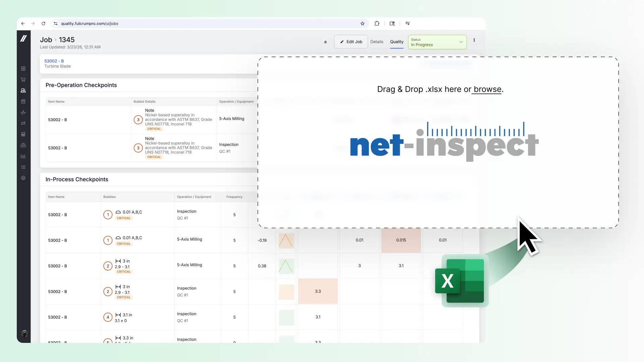Open sidebar Settings via the gear icon

click(x=23, y=178)
